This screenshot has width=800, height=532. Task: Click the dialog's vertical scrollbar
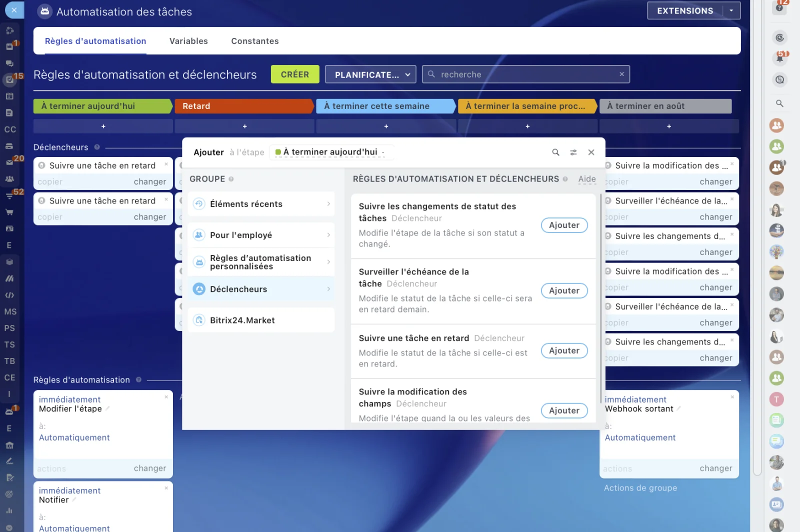coord(600,298)
